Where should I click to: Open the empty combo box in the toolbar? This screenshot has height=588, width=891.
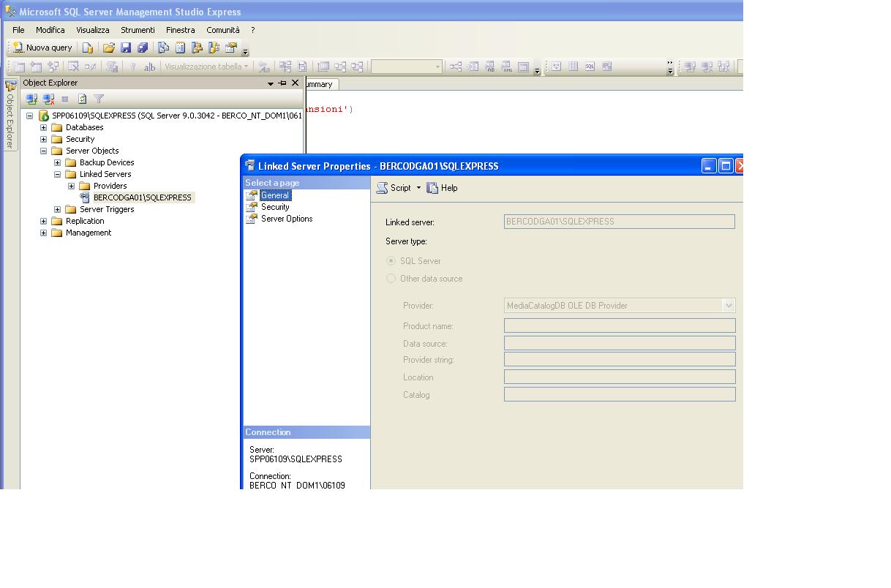pos(406,67)
